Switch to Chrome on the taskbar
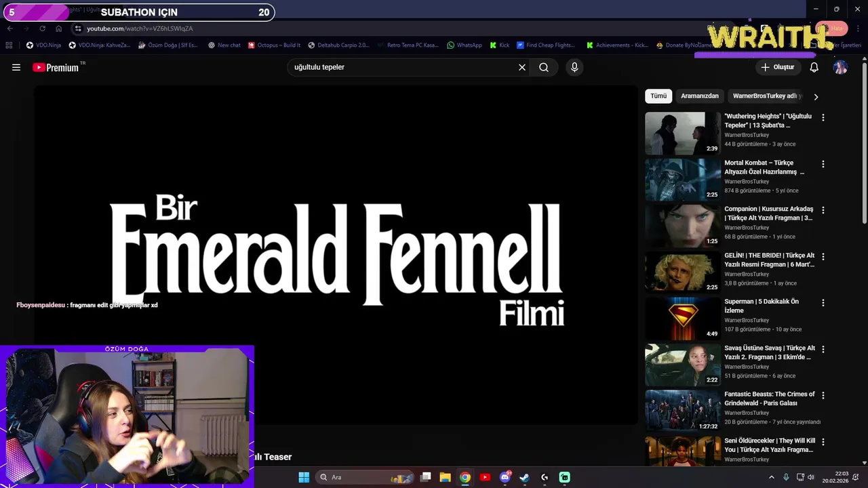Viewport: 868px width, 488px height. point(465,477)
